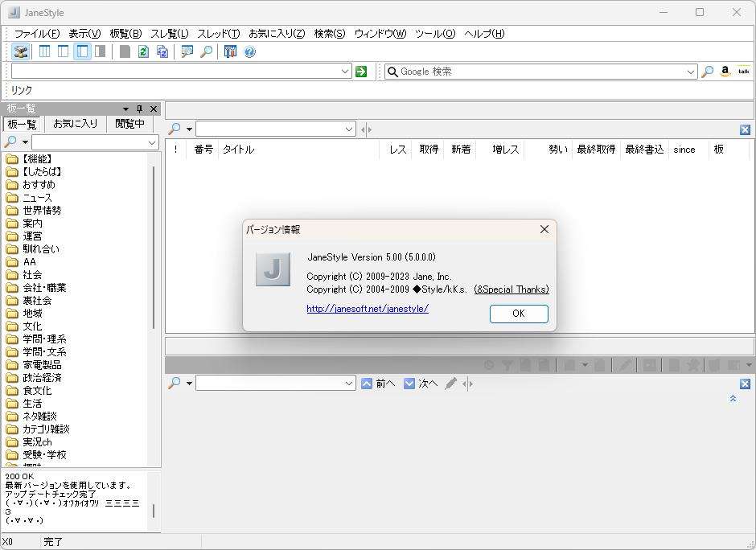Viewport: 756px width, 550px height.
Task: Switch to the お気に入り tab
Action: pyautogui.click(x=76, y=124)
